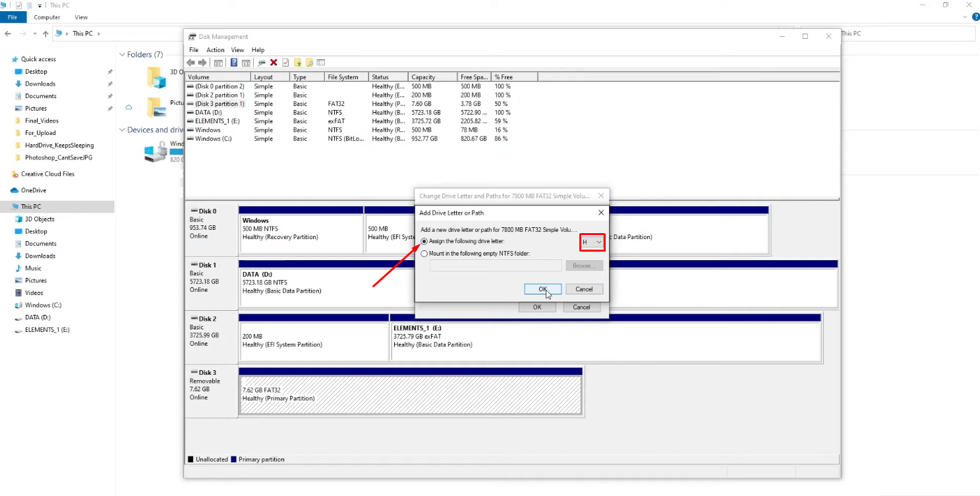This screenshot has width=980, height=496.
Task: Click the folder with magnifier toolbar icon
Action: point(309,63)
